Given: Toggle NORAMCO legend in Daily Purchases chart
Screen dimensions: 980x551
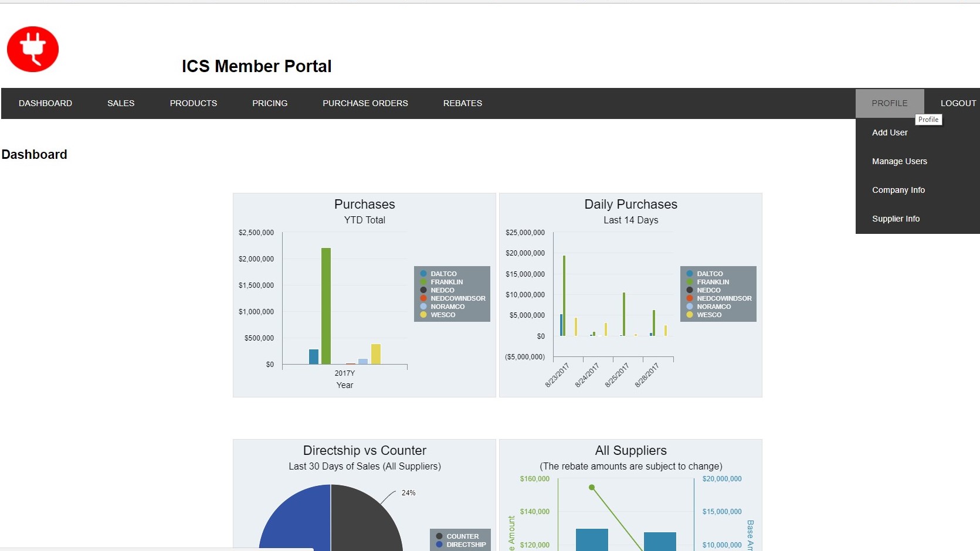Looking at the screenshot, I should click(x=708, y=307).
